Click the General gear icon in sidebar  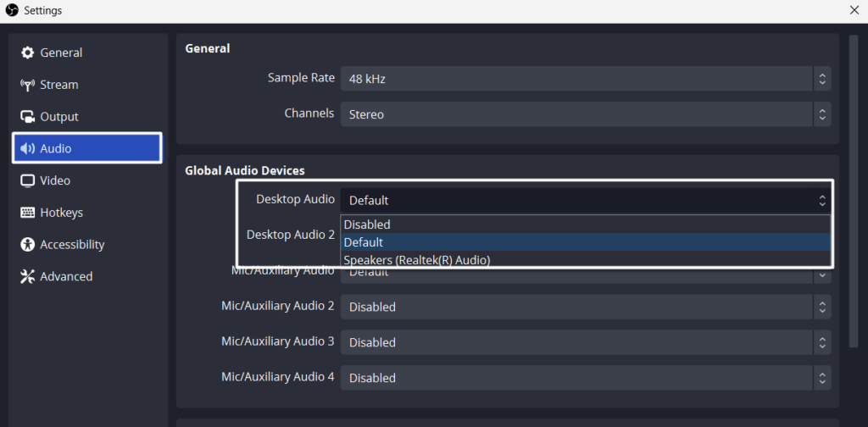coord(27,53)
